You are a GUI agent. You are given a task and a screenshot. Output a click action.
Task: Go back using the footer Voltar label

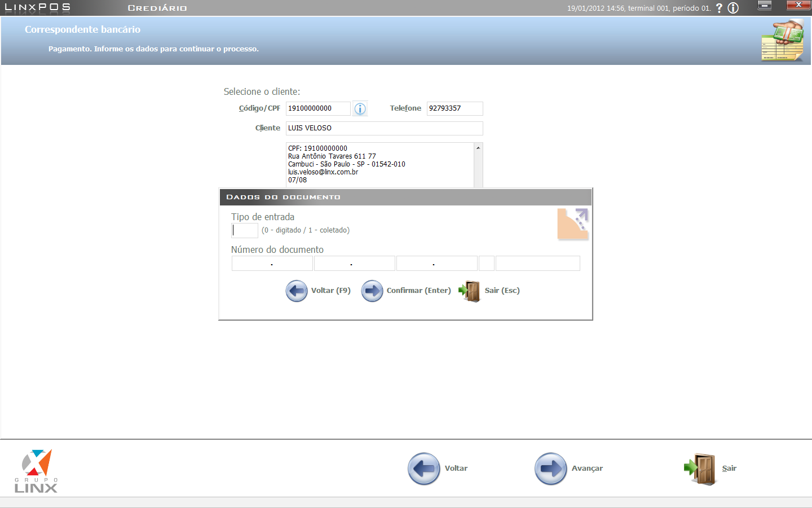point(456,468)
